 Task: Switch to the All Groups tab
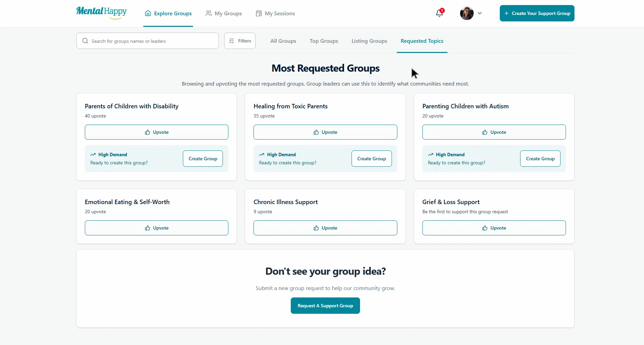coord(283,41)
